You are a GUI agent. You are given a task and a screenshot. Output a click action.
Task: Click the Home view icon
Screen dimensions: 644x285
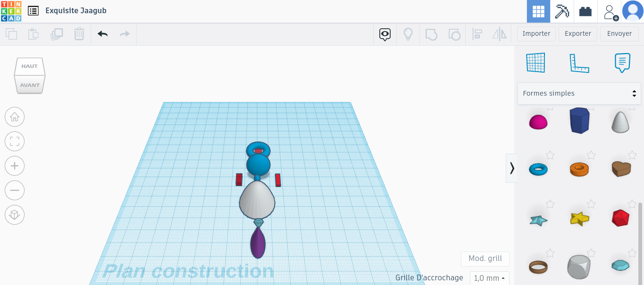(15, 117)
